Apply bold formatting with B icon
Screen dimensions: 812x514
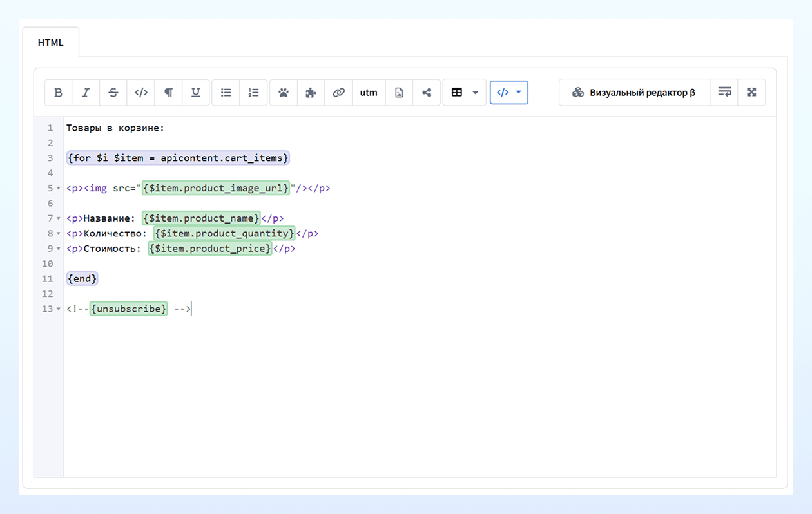tap(59, 93)
